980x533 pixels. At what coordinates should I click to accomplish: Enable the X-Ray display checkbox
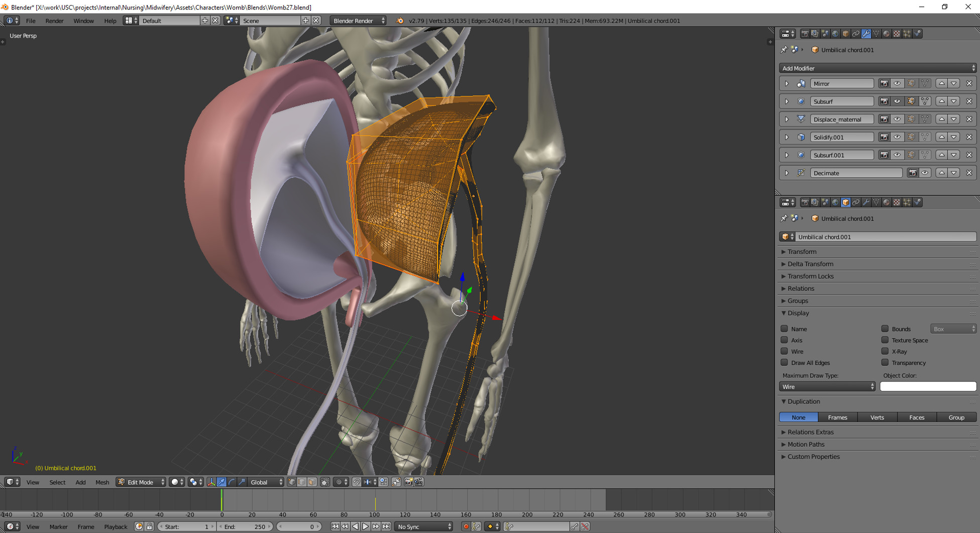(885, 351)
